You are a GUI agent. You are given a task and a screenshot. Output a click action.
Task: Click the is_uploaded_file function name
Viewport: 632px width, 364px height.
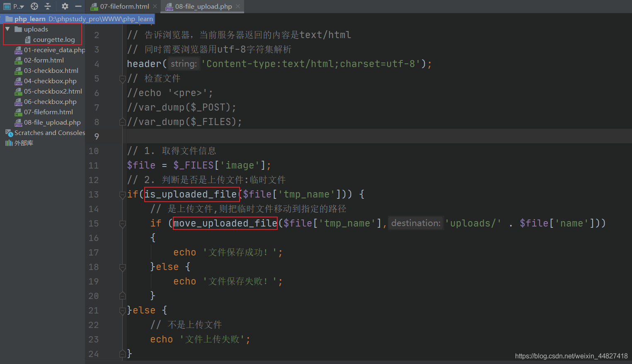(x=191, y=194)
